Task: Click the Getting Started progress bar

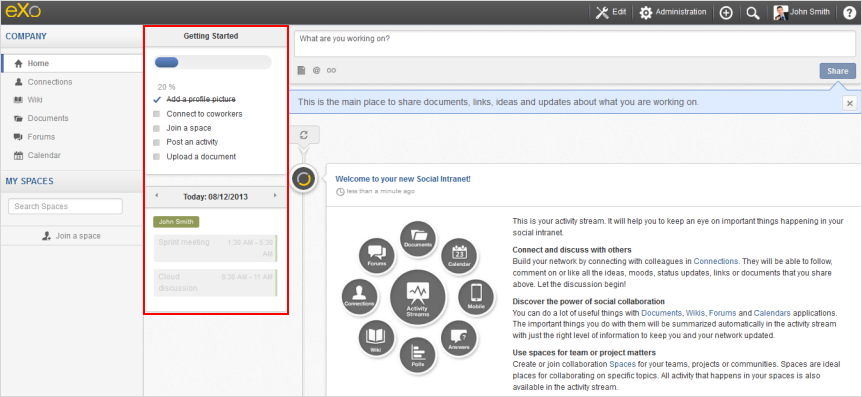Action: click(213, 62)
